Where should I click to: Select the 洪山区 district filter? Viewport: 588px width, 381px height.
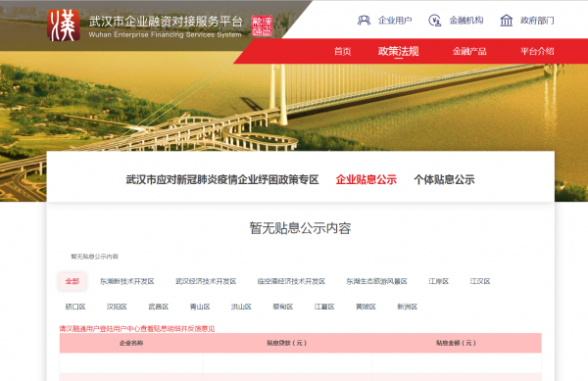241,307
